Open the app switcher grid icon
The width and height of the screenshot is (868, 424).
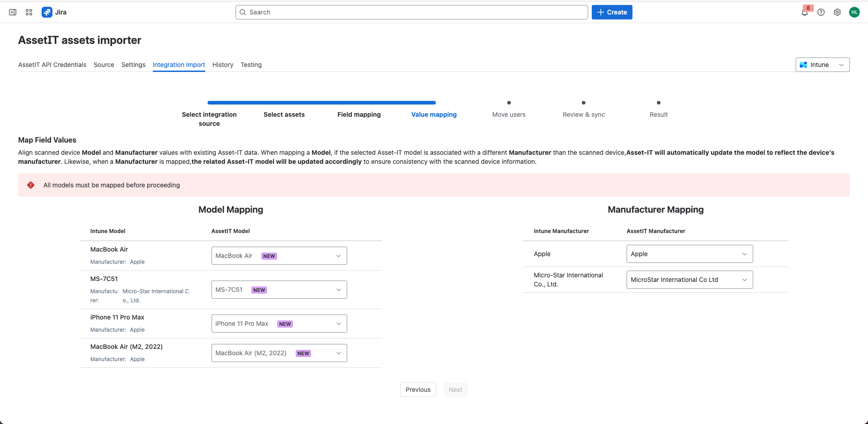(x=29, y=12)
